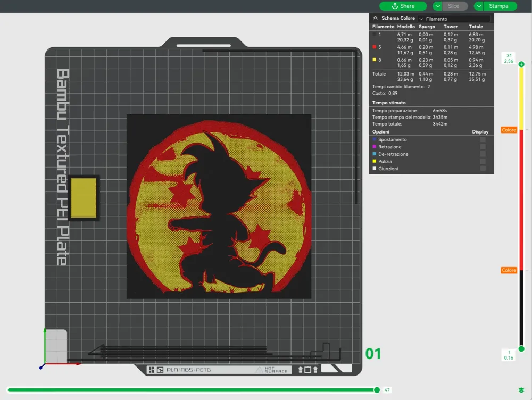Click the Filamento column header
Screen dimensions: 532x400
coord(383,27)
